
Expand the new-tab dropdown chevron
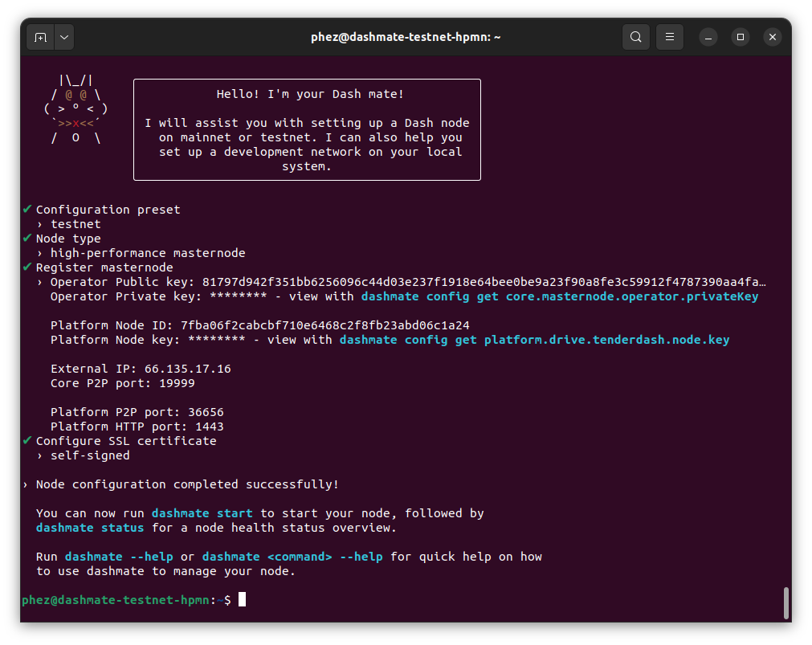coord(63,36)
